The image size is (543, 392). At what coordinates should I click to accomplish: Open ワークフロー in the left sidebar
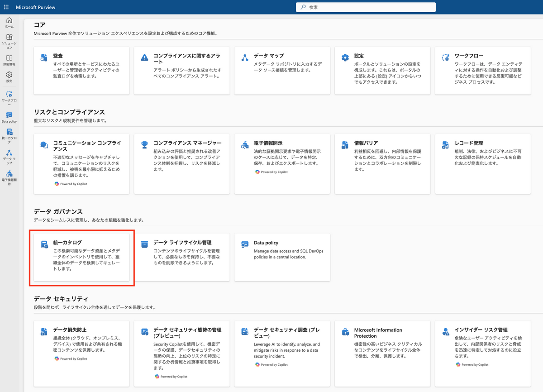tap(9, 98)
